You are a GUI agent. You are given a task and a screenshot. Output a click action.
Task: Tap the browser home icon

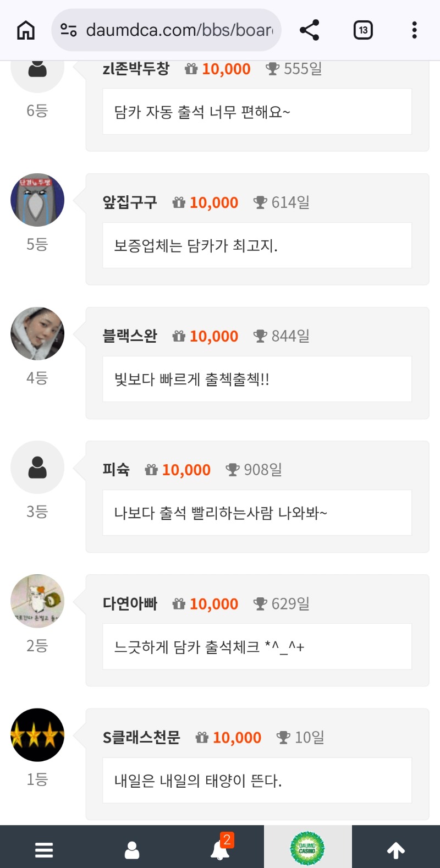(x=26, y=30)
